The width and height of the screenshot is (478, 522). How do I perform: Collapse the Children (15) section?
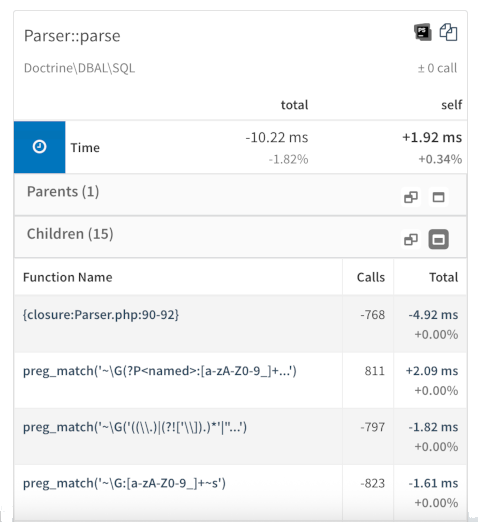(x=70, y=234)
